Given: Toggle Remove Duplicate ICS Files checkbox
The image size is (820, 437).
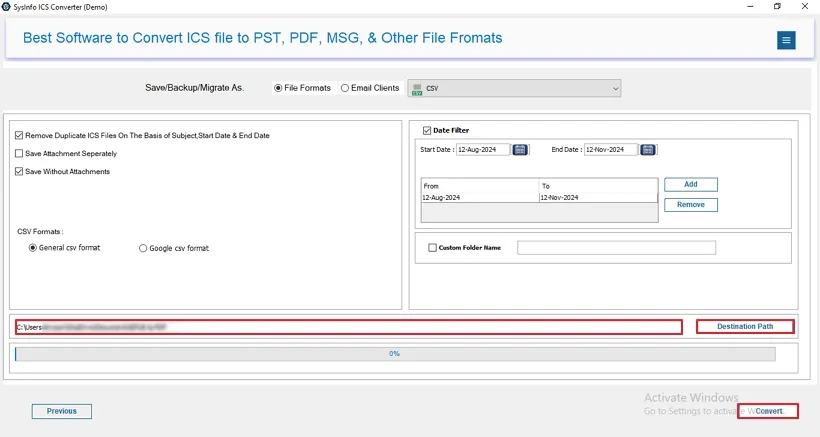Looking at the screenshot, I should point(19,135).
